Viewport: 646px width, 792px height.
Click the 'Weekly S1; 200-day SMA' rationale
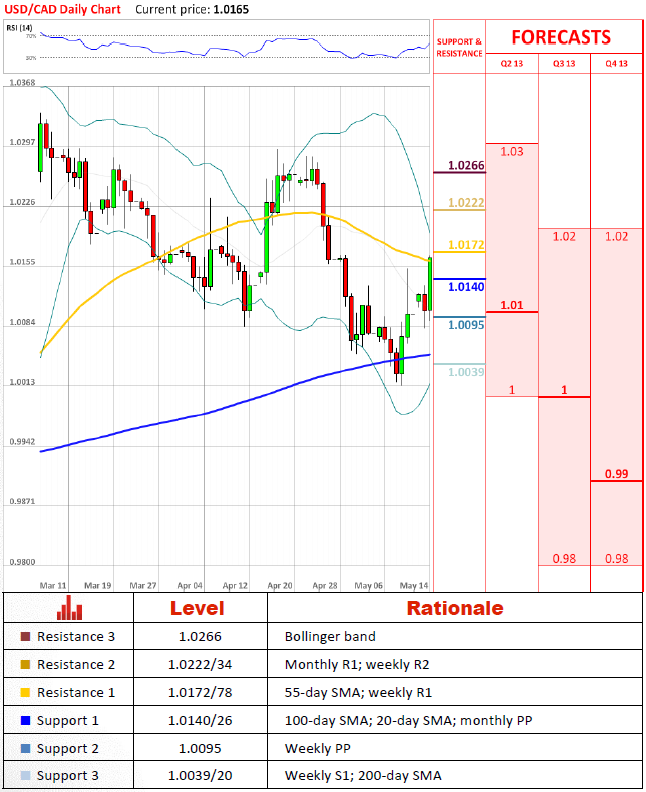click(x=363, y=775)
